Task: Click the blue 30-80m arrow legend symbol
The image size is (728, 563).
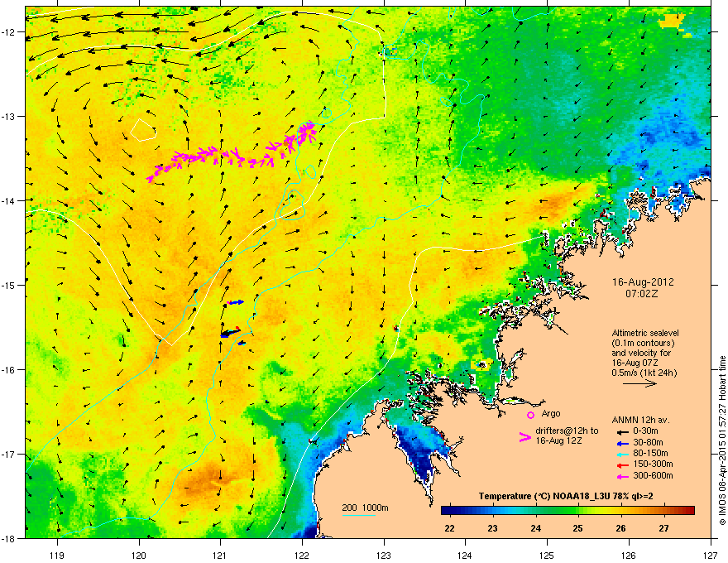Action: (x=623, y=444)
